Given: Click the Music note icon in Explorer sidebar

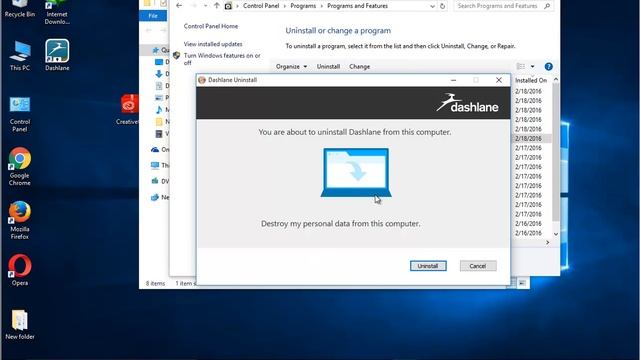Looking at the screenshot, I should point(159,109).
